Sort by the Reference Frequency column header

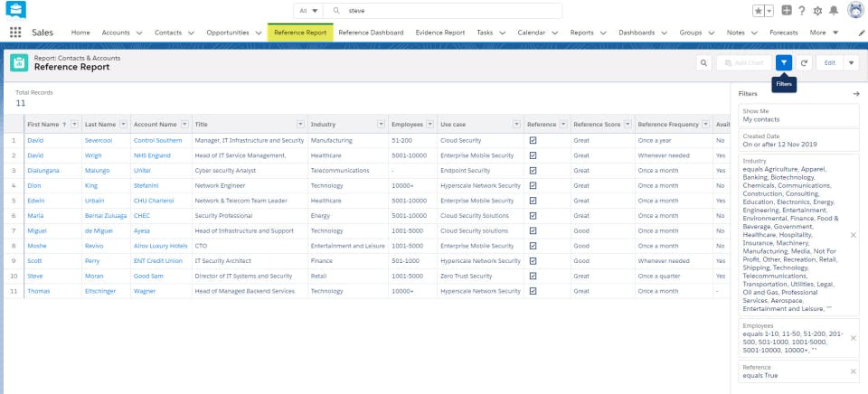tap(668, 125)
